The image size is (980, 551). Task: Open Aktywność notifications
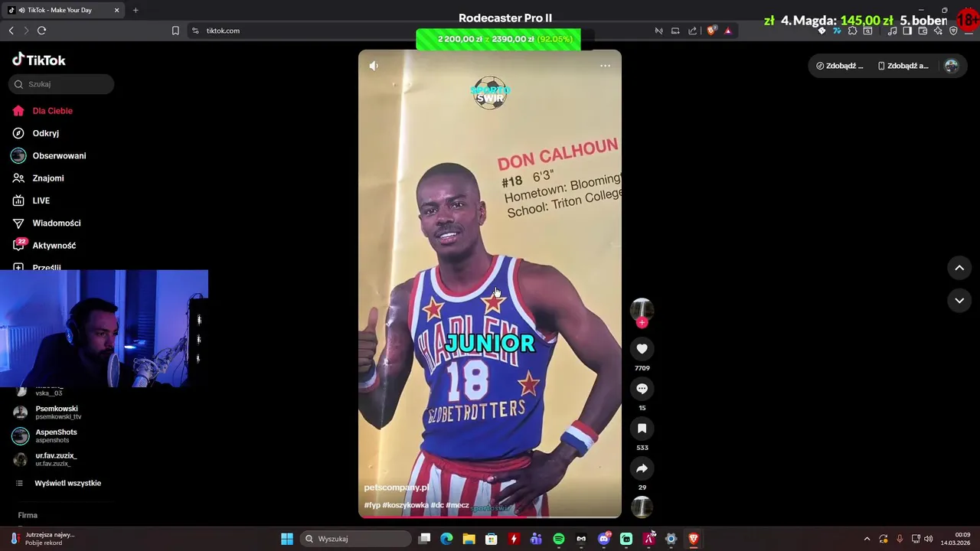[x=44, y=246]
